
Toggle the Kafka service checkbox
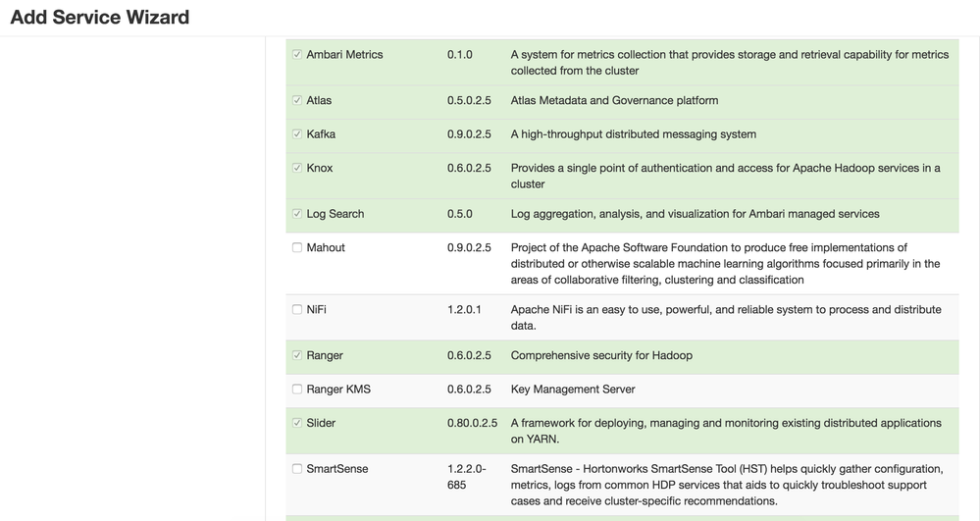(297, 134)
